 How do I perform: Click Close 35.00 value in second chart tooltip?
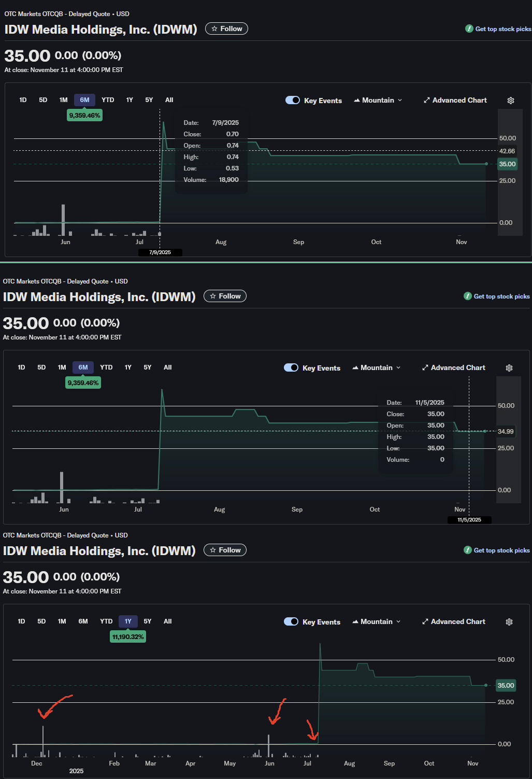point(436,414)
